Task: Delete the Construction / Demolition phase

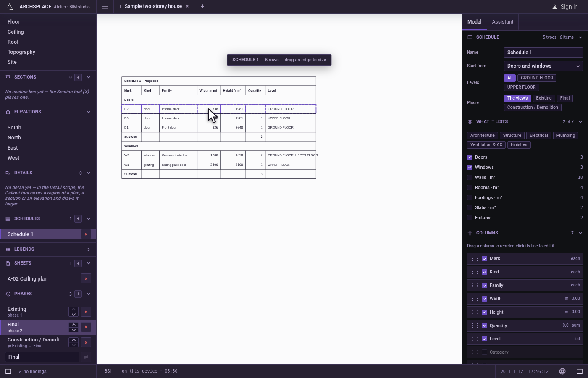Action: [x=86, y=342]
